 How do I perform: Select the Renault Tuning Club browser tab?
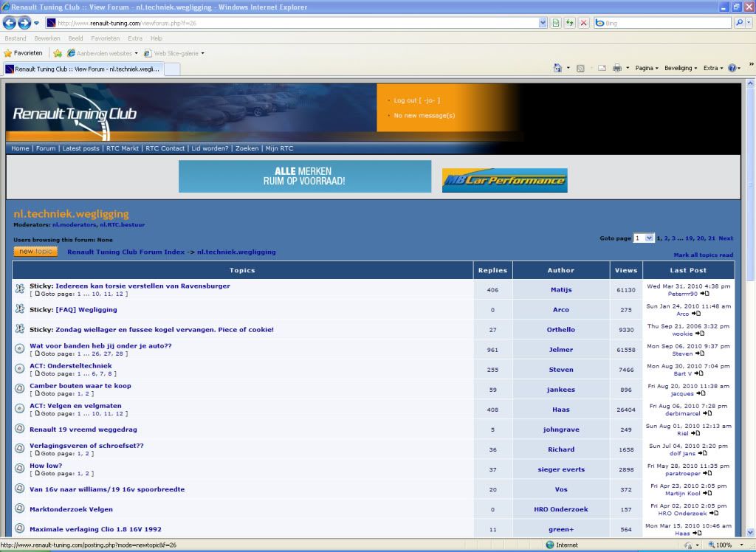83,69
